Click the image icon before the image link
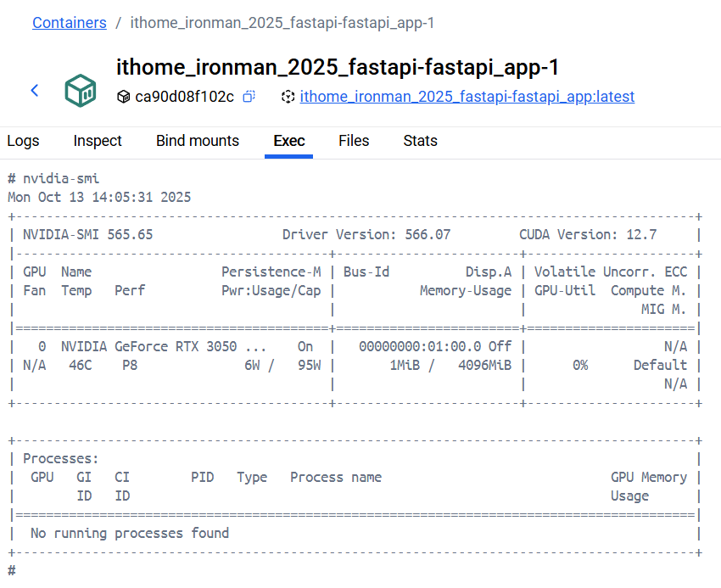This screenshot has width=721, height=588. tap(288, 97)
